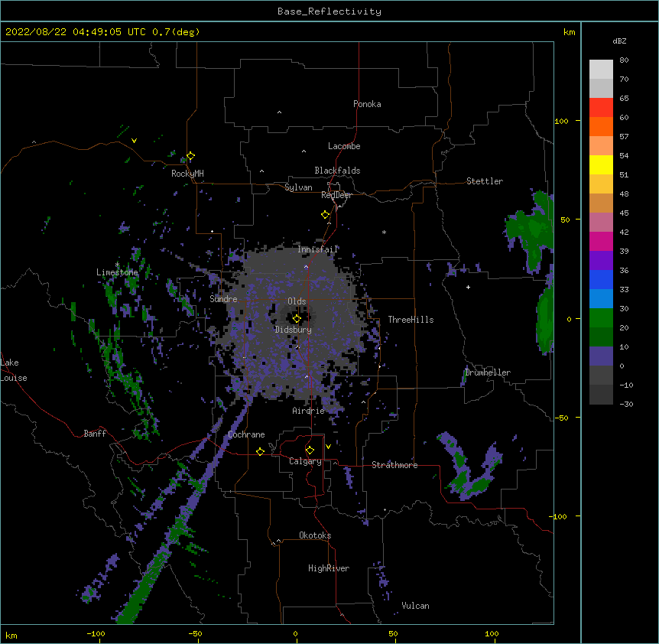Click the Cochrane label

246,434
